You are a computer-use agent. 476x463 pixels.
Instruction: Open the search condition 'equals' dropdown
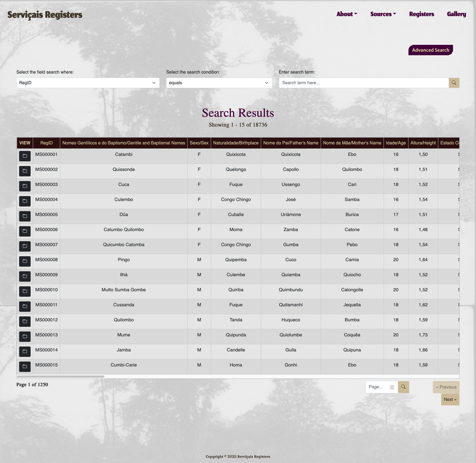click(219, 83)
